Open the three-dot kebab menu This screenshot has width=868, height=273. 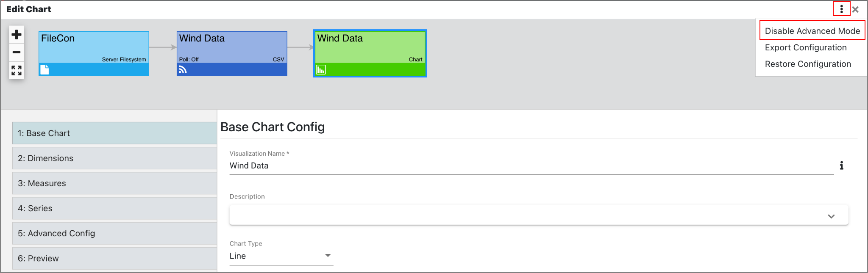(x=841, y=8)
